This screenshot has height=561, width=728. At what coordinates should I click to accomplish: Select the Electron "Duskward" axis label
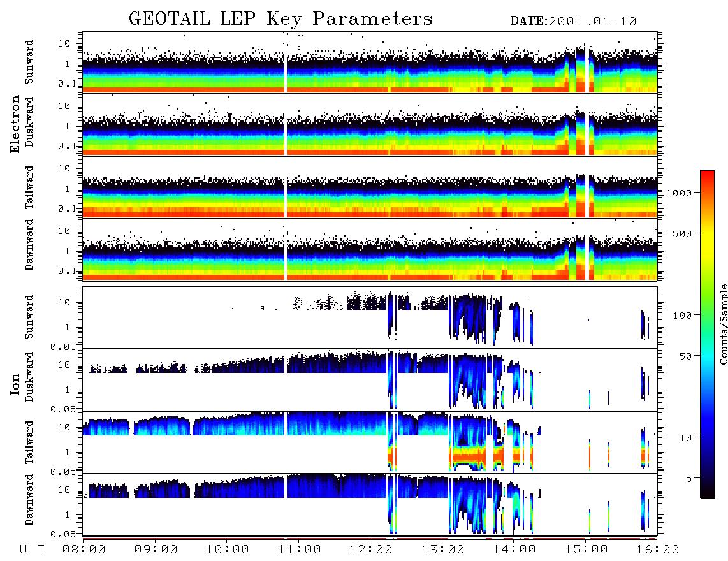29,122
